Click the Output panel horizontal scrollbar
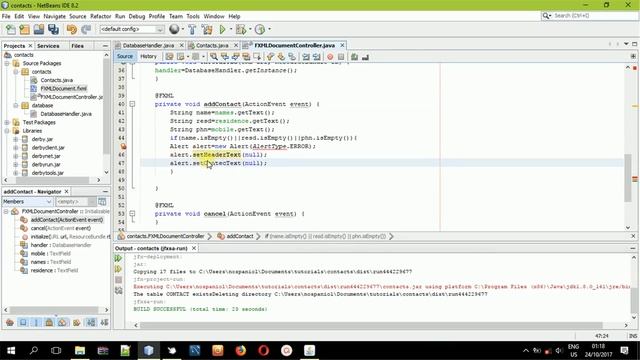640x360 pixels. [371, 325]
